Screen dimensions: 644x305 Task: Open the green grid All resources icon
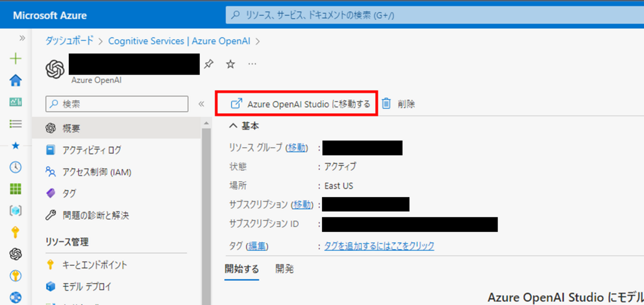click(x=16, y=188)
